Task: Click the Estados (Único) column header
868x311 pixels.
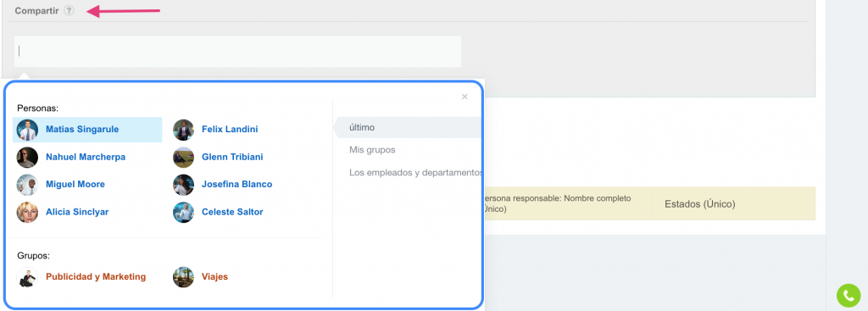Action: (699, 204)
